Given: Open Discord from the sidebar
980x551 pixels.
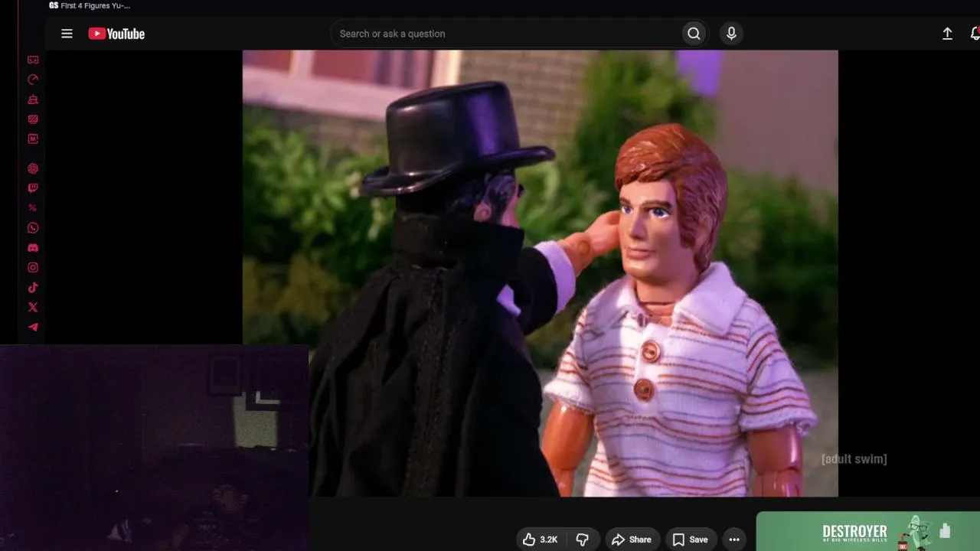Looking at the screenshot, I should pos(33,248).
